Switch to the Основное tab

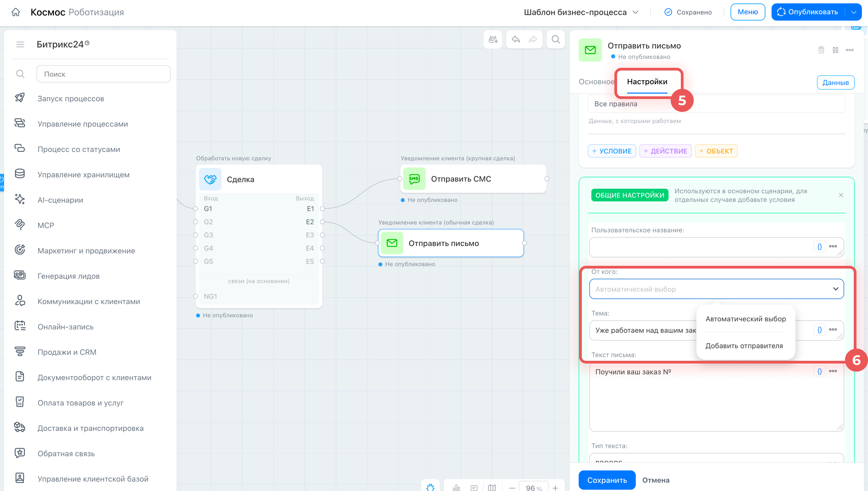pos(596,82)
